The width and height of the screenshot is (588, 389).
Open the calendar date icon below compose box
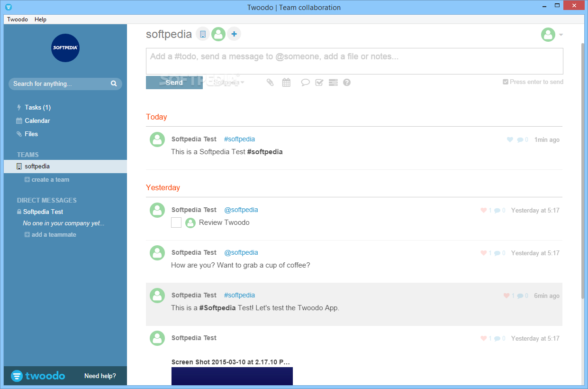point(286,83)
